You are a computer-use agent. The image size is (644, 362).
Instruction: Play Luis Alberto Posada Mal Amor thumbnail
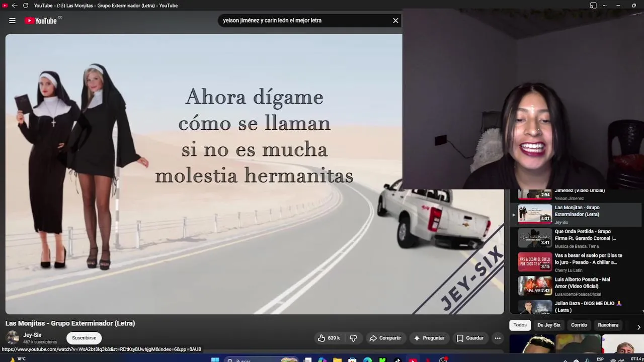(535, 286)
